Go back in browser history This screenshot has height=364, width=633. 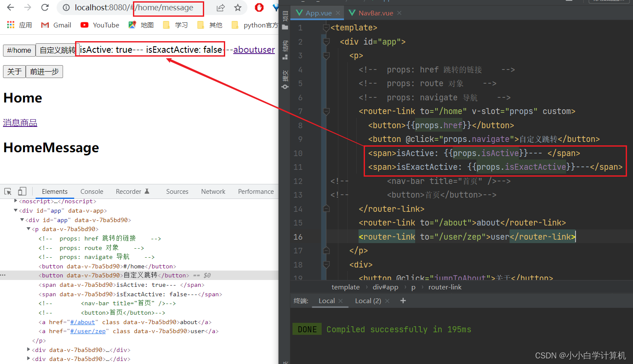tap(11, 7)
